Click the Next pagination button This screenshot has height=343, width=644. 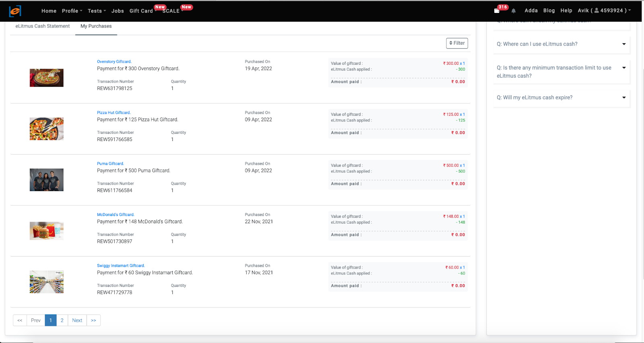tap(77, 320)
